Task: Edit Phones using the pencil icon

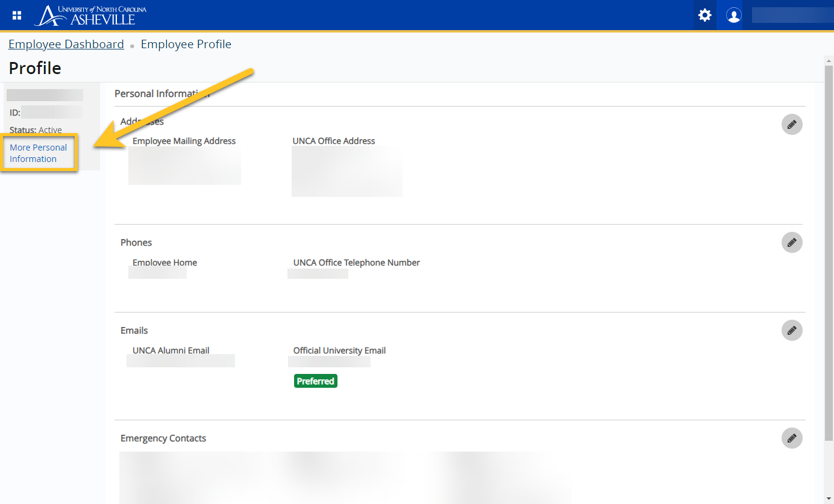Action: [792, 242]
